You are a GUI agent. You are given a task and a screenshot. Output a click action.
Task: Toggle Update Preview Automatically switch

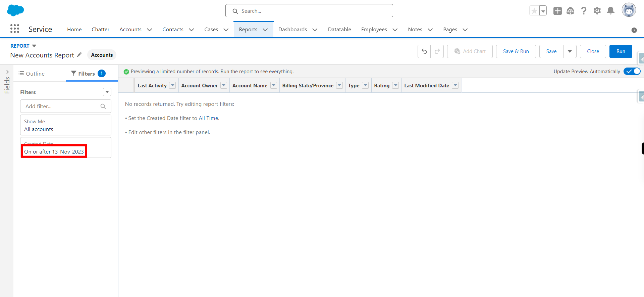632,71
